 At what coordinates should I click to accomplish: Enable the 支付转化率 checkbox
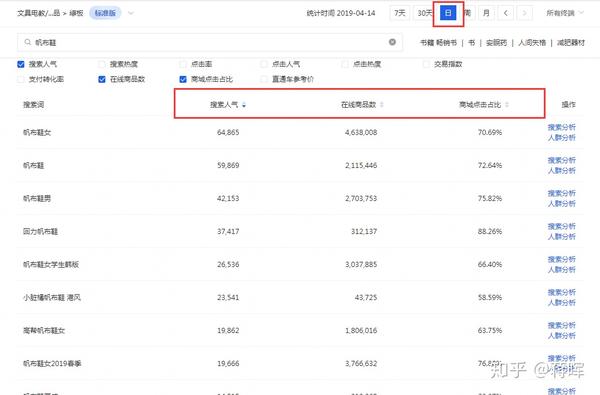tap(21, 79)
